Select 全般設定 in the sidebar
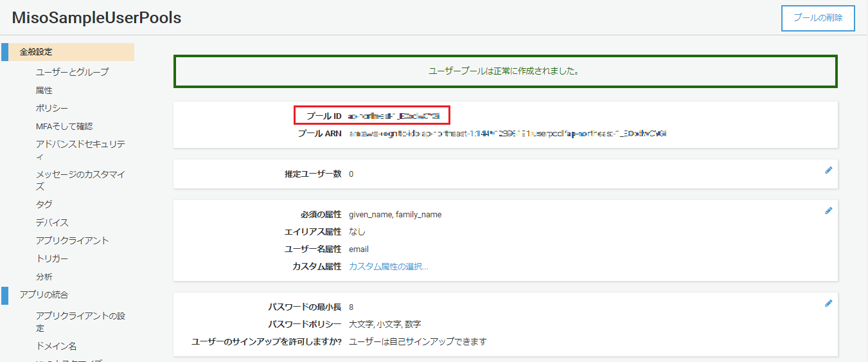This screenshot has height=362, width=868. click(36, 52)
